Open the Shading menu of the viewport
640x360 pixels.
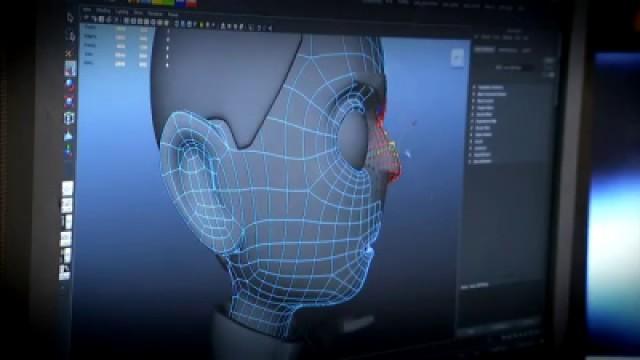pos(104,11)
